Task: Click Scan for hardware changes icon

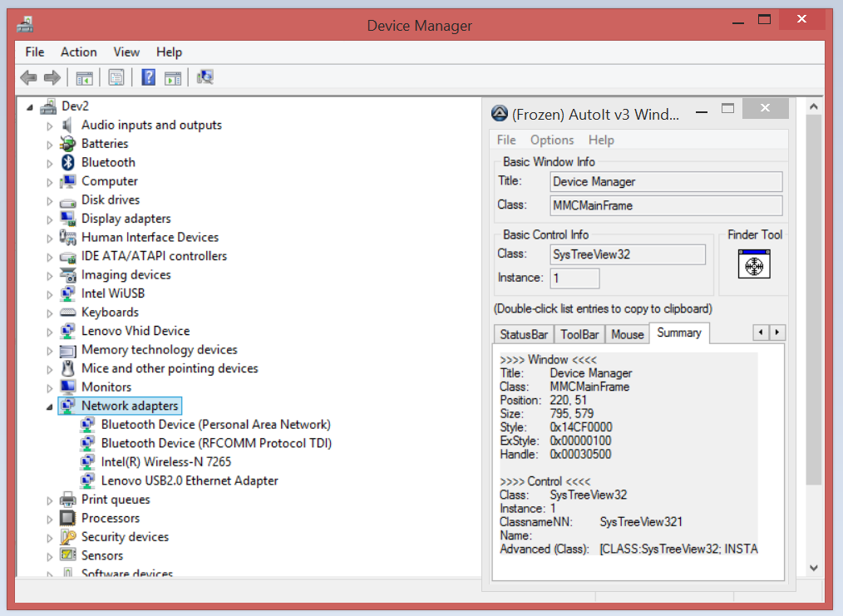Action: (x=205, y=77)
